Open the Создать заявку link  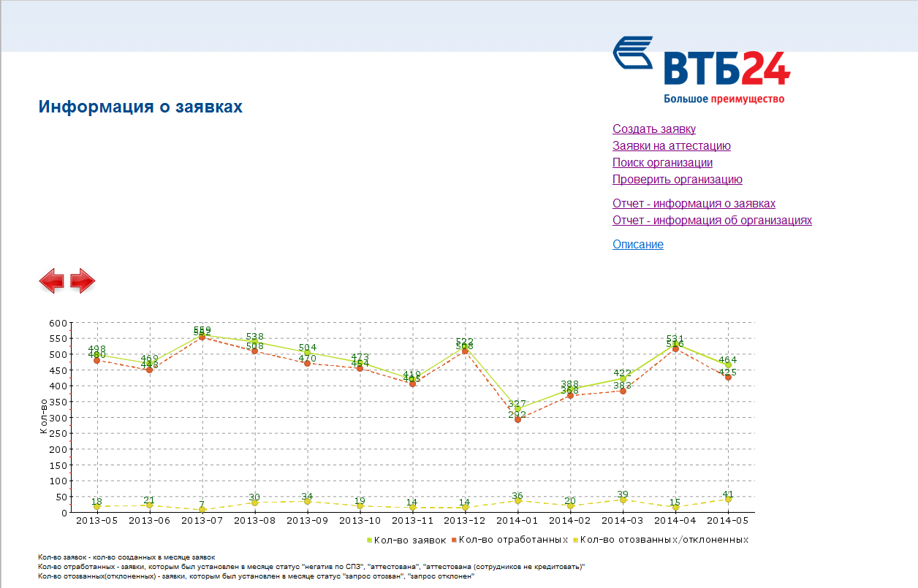pyautogui.click(x=653, y=129)
